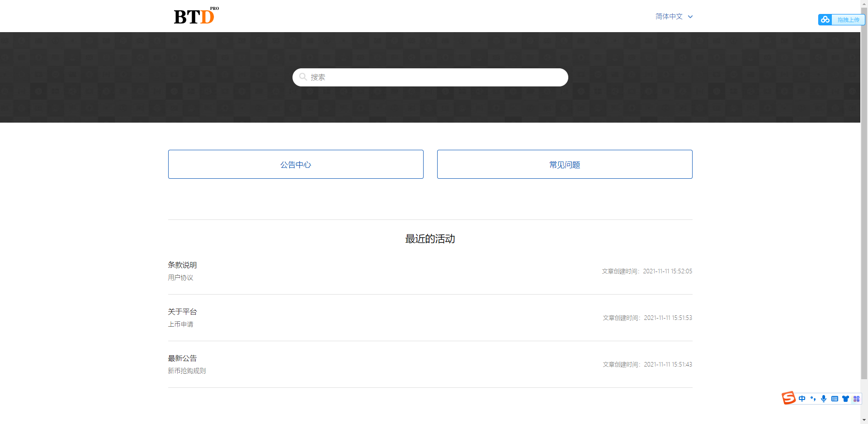The height and width of the screenshot is (424, 868).
Task: Click the 拖拽上传 upload button
Action: point(848,20)
